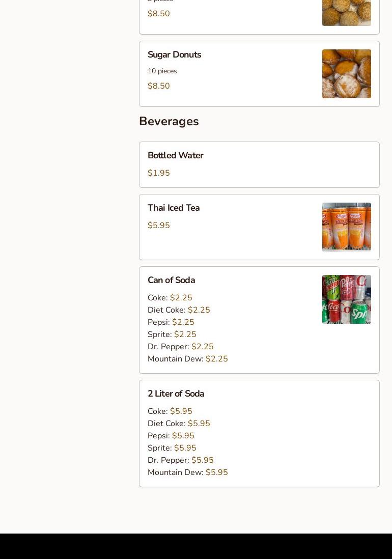This screenshot has width=392, height=559.
Task: Click the Beverages section heading
Action: tap(169, 121)
